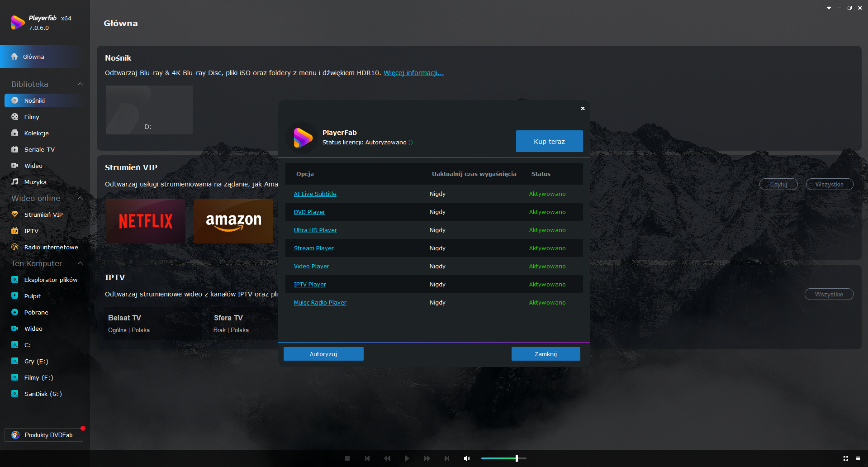Open the playlist icon in the bottom bar

pos(858,458)
